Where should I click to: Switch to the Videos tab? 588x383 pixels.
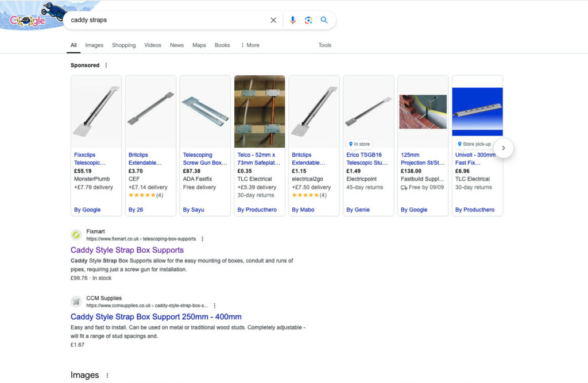tap(153, 45)
